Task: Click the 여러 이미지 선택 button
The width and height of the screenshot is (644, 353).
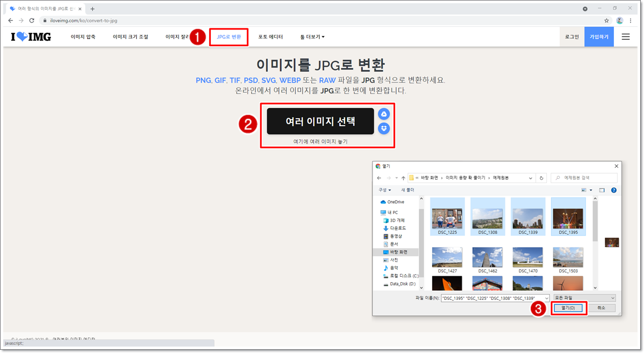Action: 320,121
